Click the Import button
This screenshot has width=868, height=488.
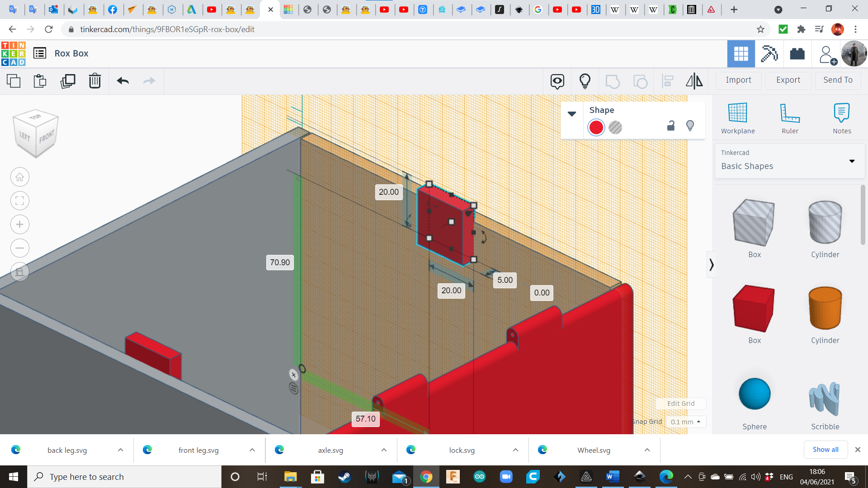(x=738, y=80)
